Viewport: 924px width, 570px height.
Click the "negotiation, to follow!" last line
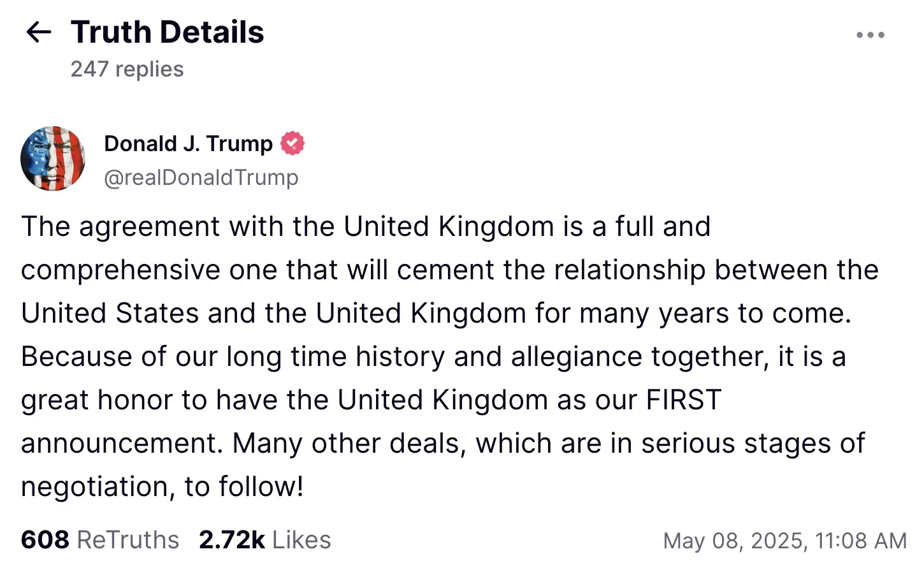tap(162, 487)
